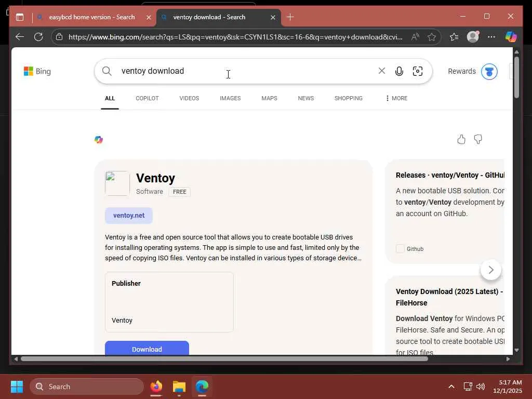The image size is (532, 399).
Task: Click the Github source label
Action: tap(415, 249)
